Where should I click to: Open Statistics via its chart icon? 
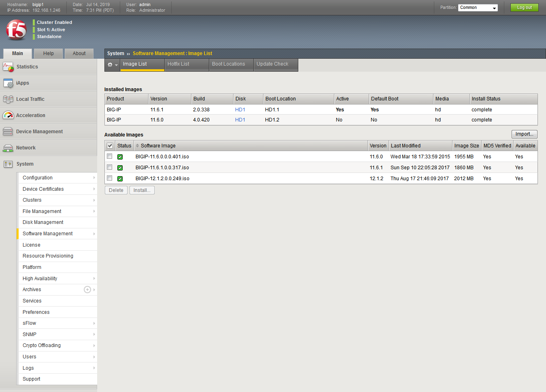tap(8, 67)
